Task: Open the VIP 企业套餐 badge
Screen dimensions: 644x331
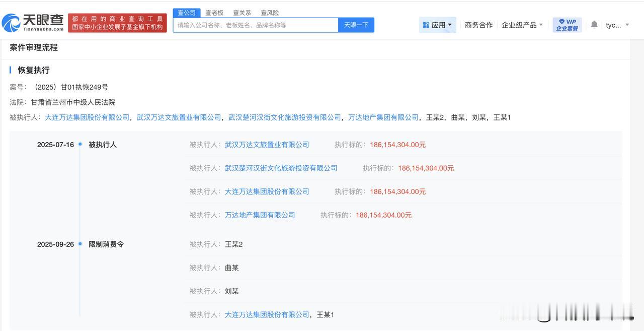Action: (567, 25)
